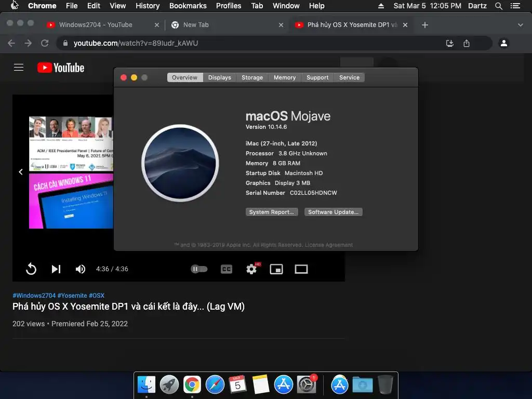The image size is (532, 399).
Task: Open the video settings gear
Action: pyautogui.click(x=251, y=269)
